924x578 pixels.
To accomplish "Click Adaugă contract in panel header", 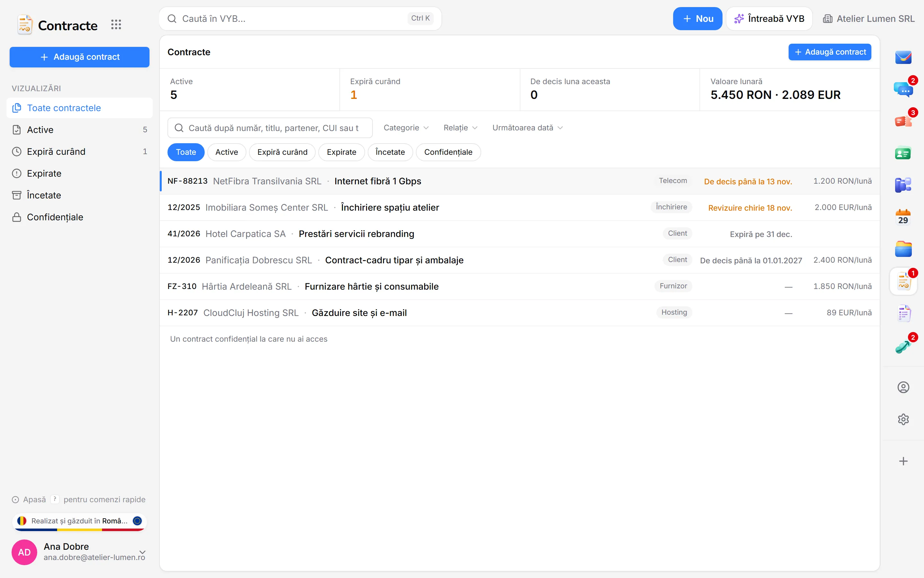I will 829,52.
